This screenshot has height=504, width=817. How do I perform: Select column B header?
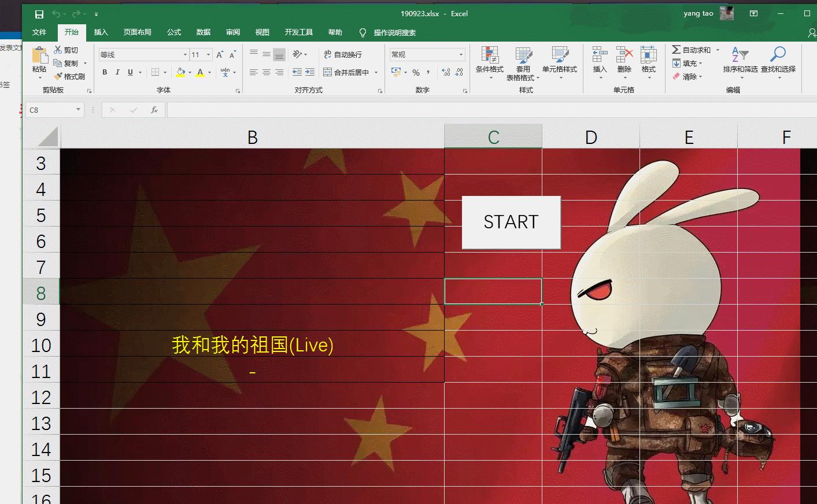[253, 137]
